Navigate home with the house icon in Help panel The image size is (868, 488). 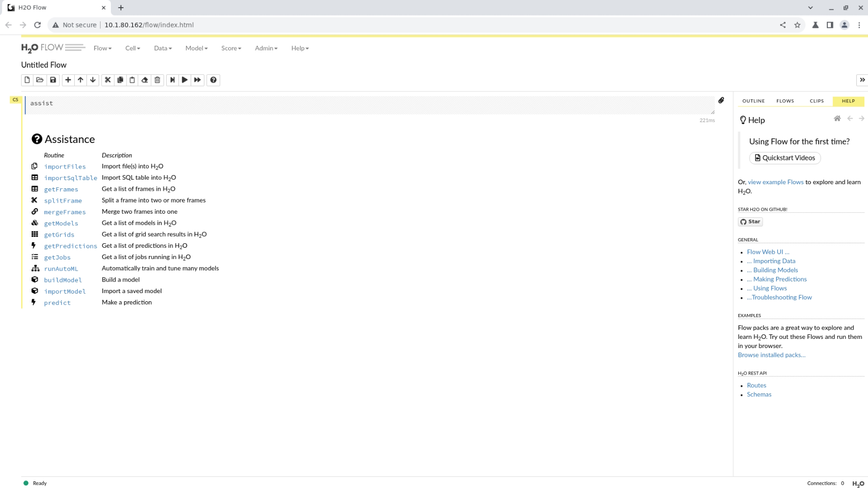click(837, 118)
